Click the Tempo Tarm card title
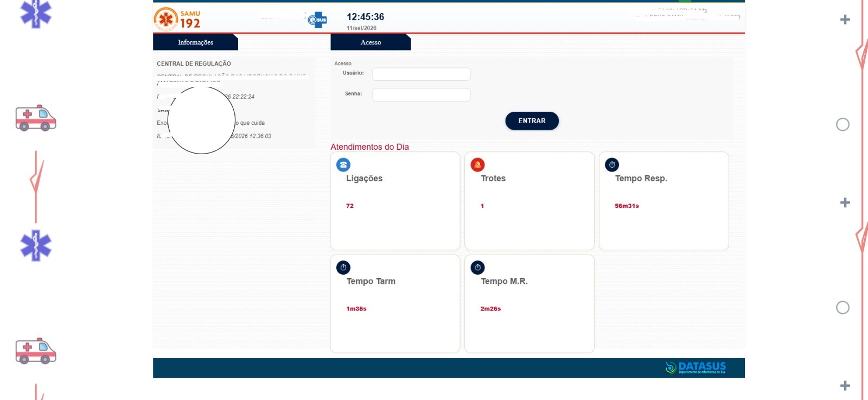 (371, 281)
